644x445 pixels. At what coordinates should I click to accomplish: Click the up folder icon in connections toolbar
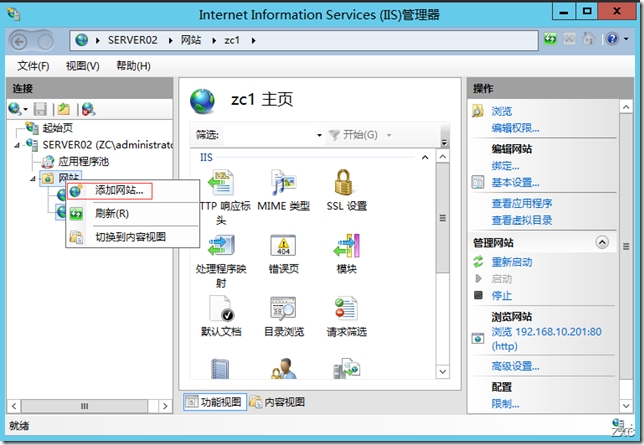coord(64,109)
